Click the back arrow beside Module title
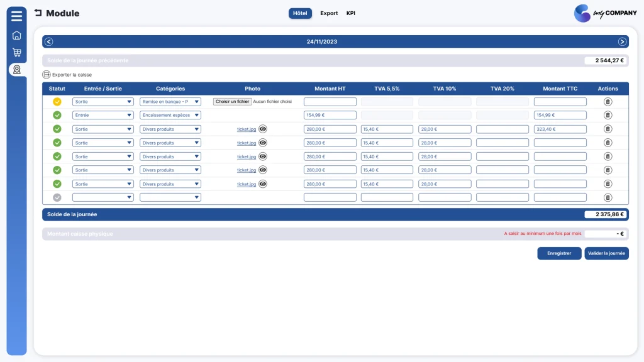 point(38,13)
